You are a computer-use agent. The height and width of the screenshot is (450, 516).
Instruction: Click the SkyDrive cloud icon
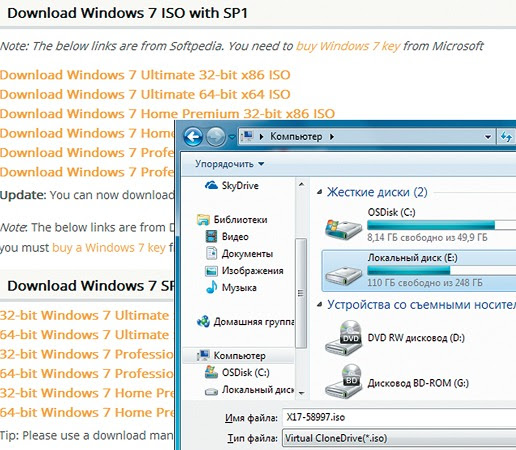click(x=211, y=185)
